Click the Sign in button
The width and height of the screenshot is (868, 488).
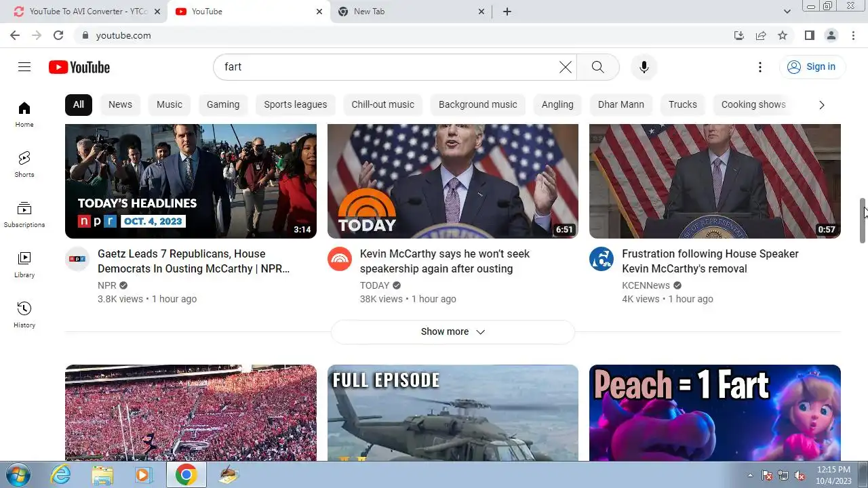coord(812,66)
